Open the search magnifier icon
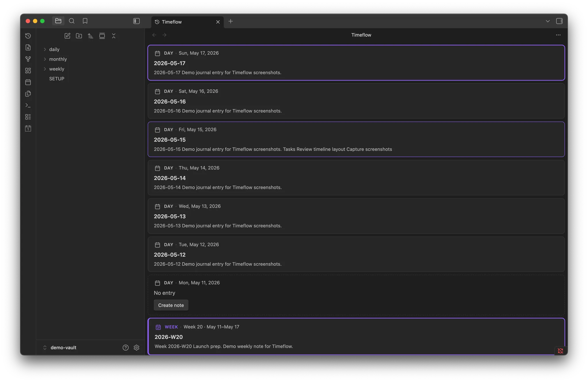The width and height of the screenshot is (588, 382). 72,21
